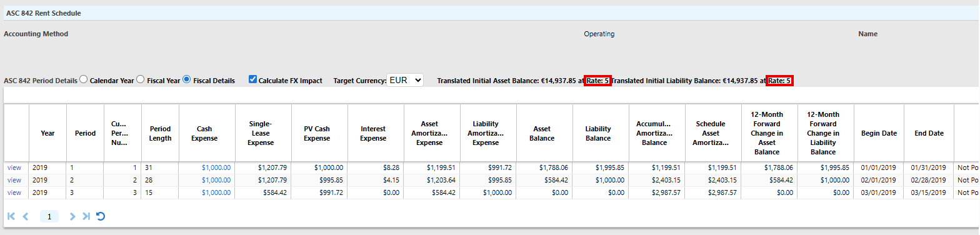
Task: Click the 02/28/2019 end date cell
Action: click(929, 180)
